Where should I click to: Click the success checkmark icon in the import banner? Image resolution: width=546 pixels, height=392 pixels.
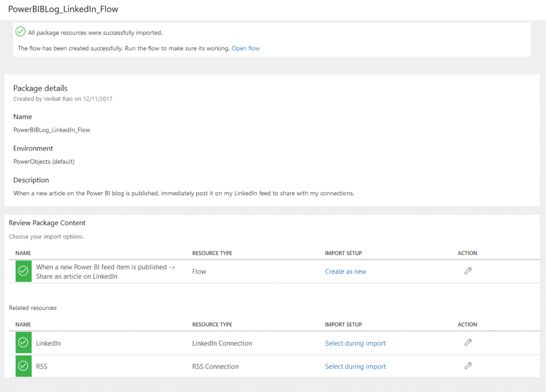[20, 32]
